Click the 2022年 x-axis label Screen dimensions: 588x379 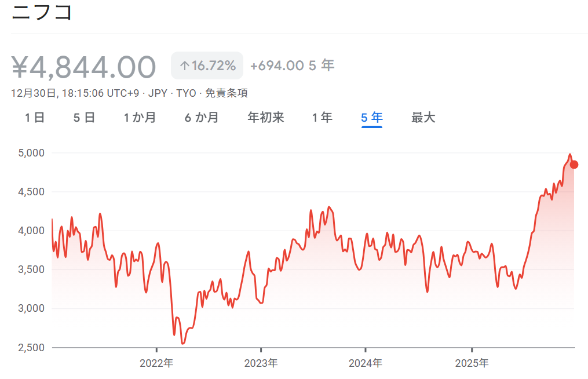click(156, 363)
